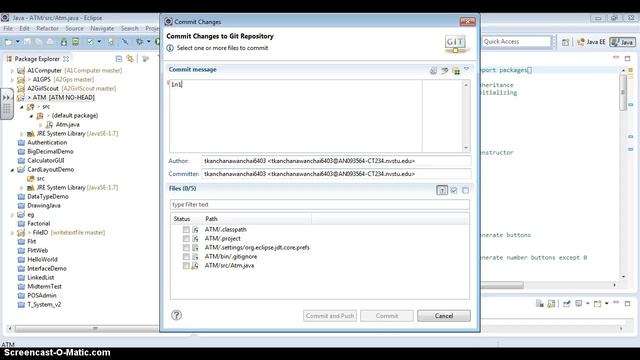
Task: Click the Commit button
Action: coord(387,316)
